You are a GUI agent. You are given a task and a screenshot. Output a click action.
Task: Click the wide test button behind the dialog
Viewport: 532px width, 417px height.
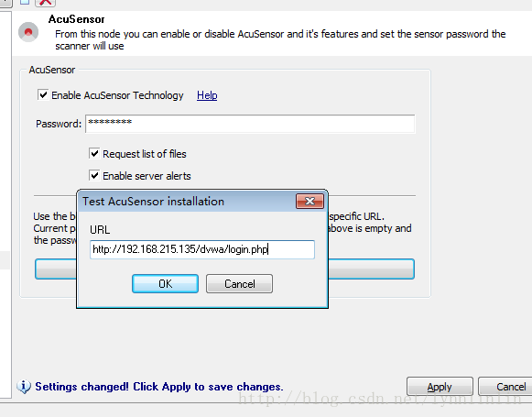pos(224,269)
